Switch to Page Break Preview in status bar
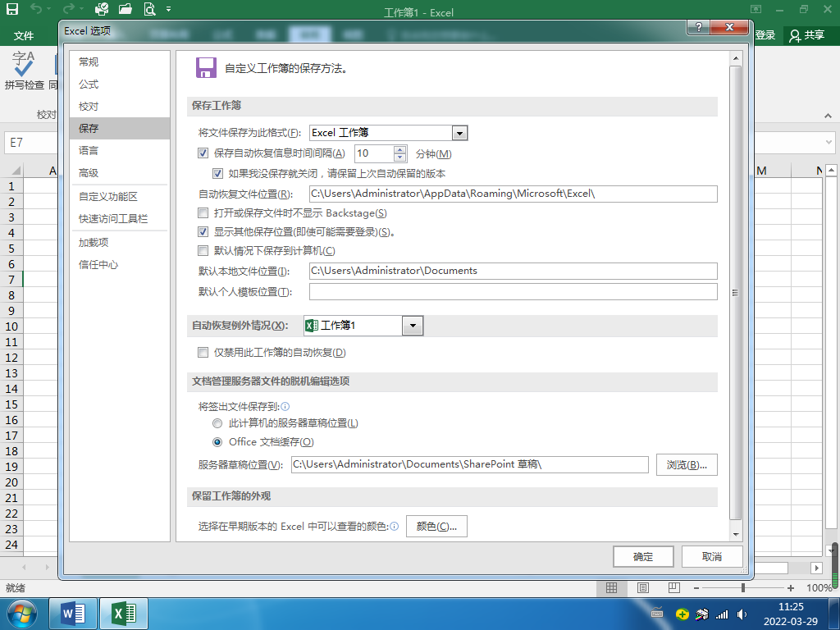Screen dimensions: 840x630 674,587
